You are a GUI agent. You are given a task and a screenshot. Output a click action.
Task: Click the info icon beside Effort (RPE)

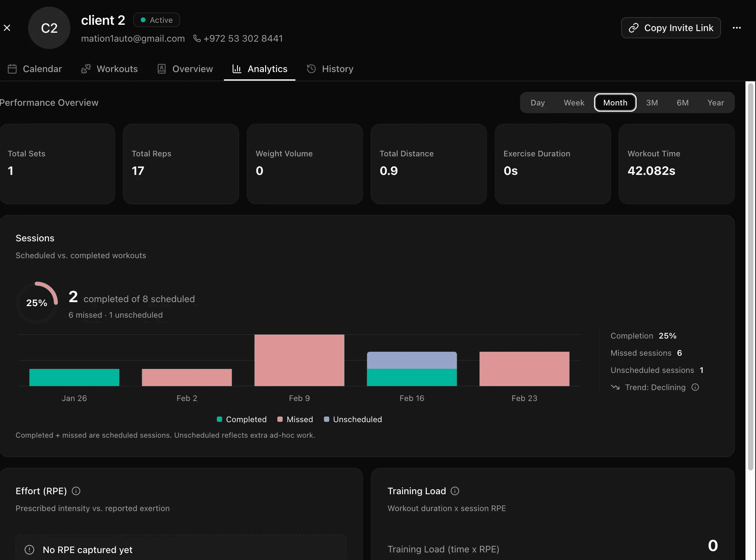click(76, 491)
